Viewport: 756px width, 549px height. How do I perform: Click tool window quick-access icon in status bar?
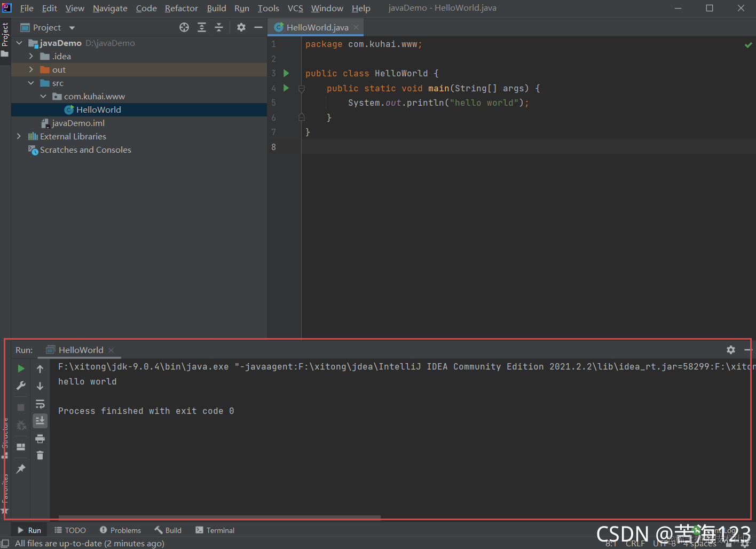click(5, 544)
